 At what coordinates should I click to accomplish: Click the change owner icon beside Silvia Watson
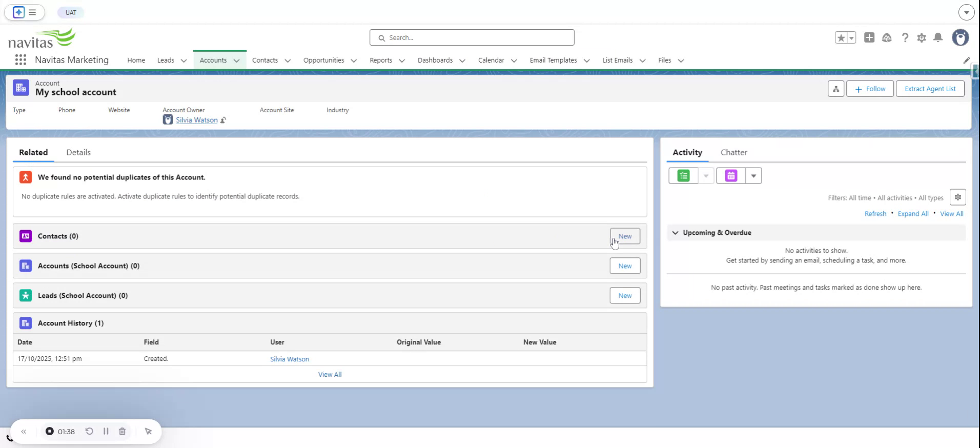point(223,120)
